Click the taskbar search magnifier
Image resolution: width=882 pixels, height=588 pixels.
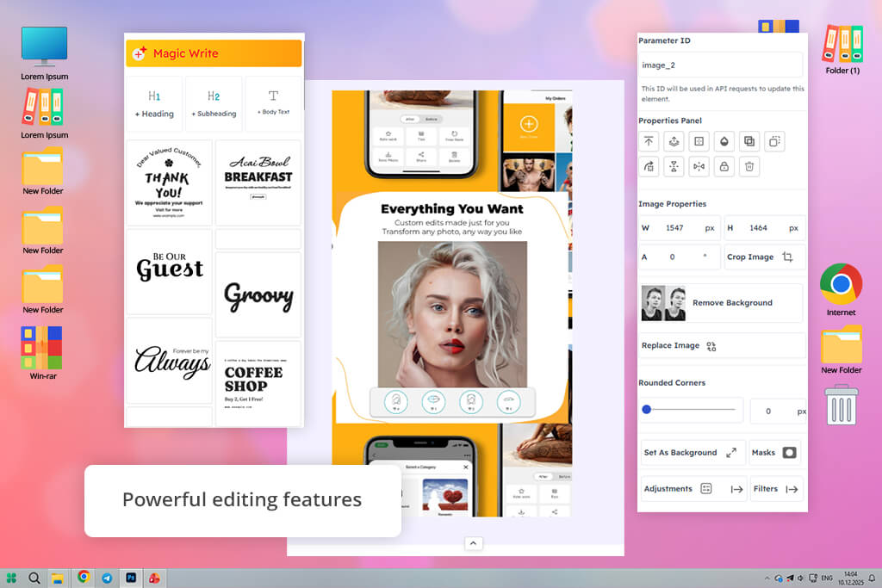[x=34, y=578]
